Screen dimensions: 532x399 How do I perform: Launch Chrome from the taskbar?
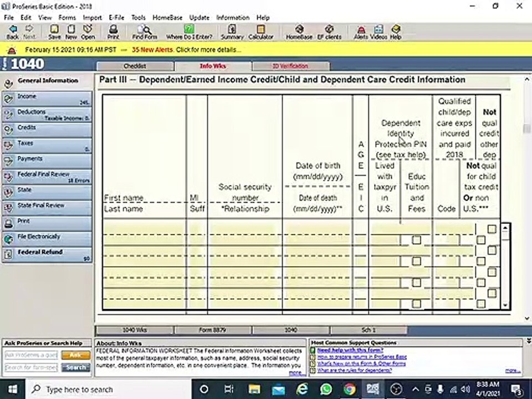[350, 389]
